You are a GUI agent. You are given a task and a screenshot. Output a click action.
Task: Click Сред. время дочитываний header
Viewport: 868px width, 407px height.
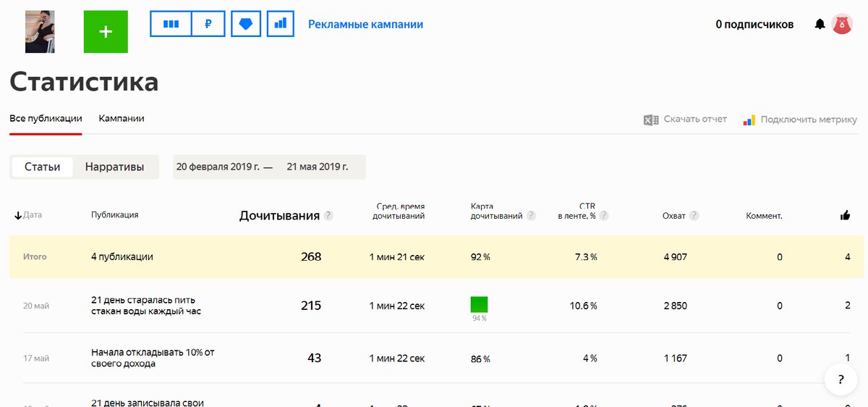[400, 211]
